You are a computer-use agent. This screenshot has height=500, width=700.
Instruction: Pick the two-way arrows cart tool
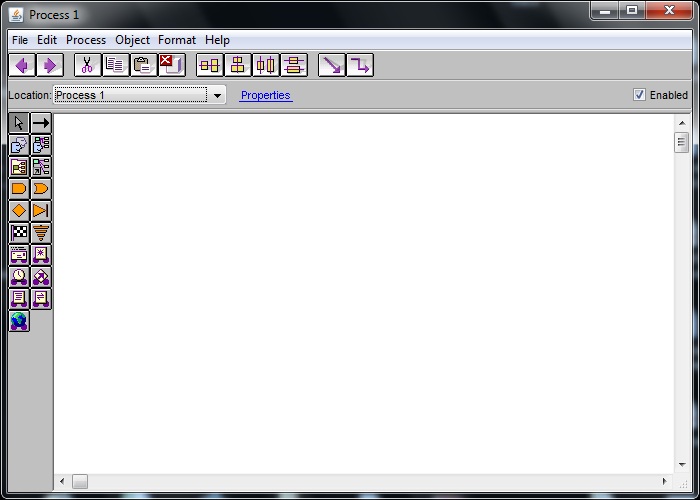[x=41, y=299]
